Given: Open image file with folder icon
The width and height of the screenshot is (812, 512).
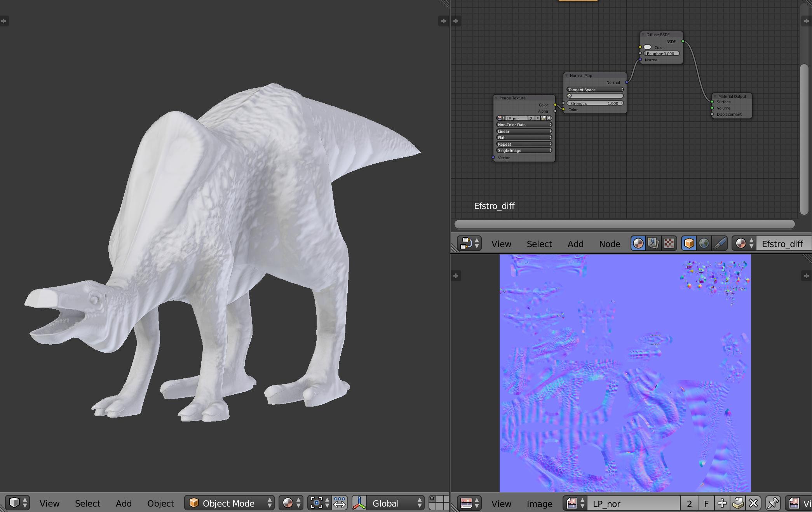Looking at the screenshot, I should (738, 503).
